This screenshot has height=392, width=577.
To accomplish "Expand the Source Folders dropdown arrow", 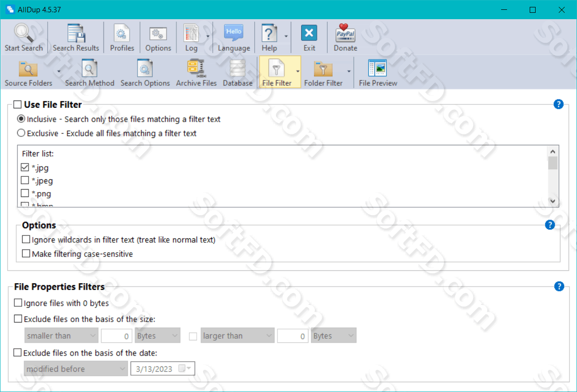I will [x=59, y=71].
